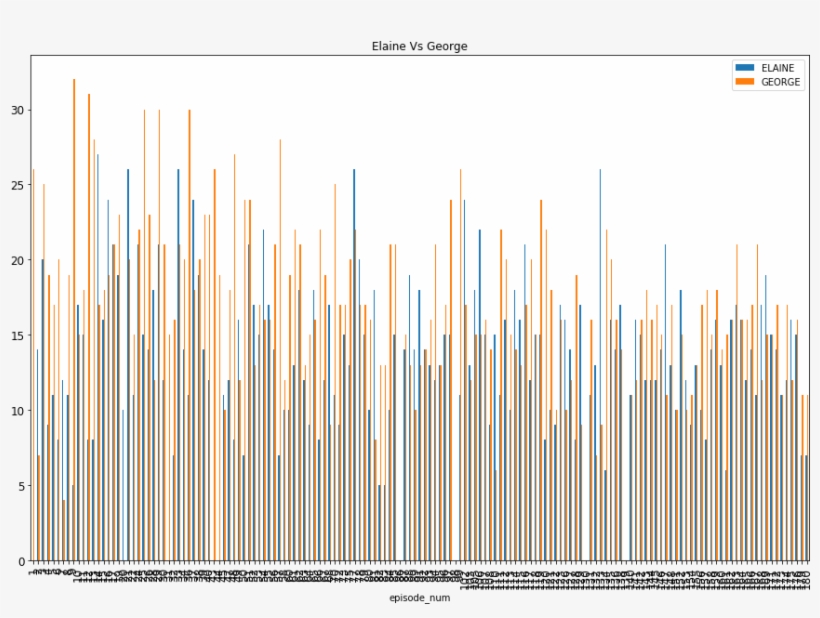Click the y-axis tick label 15
Image resolution: width=820 pixels, height=618 pixels.
(x=17, y=336)
